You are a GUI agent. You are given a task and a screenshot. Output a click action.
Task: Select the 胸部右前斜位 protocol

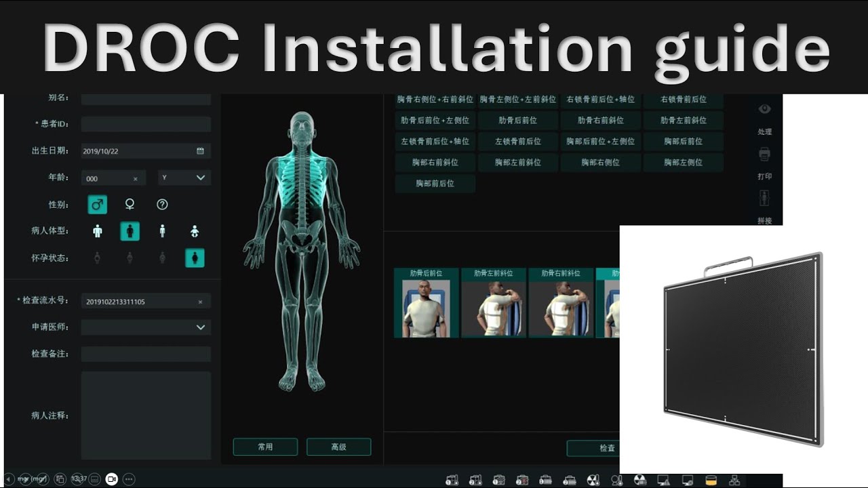435,162
